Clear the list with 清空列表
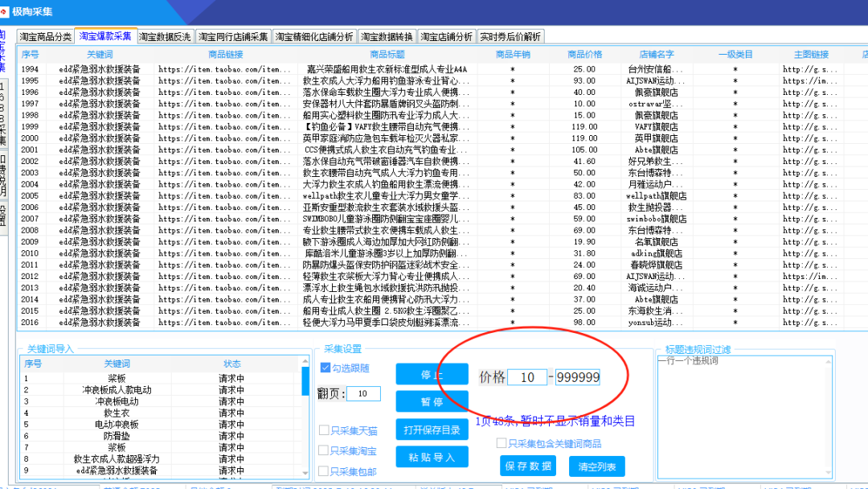This screenshot has width=868, height=489. coord(596,466)
